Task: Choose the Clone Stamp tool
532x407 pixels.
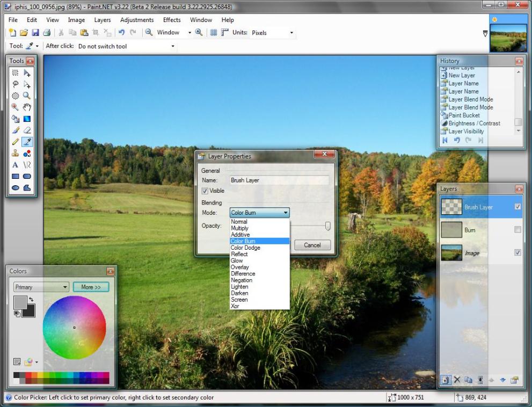Action: point(16,153)
